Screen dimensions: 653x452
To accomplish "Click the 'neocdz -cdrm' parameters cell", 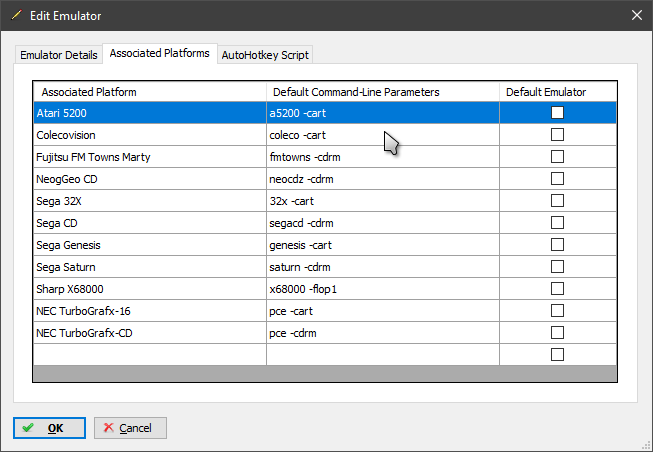I will 383,179.
